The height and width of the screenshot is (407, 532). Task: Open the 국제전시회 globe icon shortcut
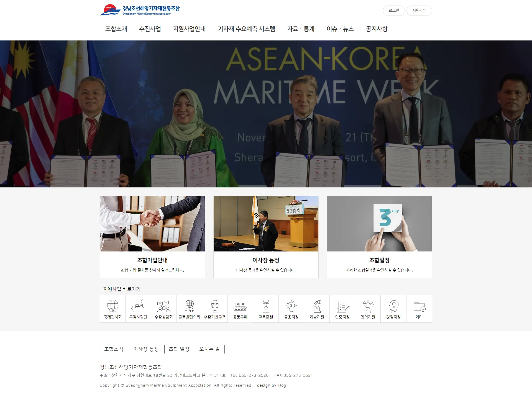click(x=112, y=306)
